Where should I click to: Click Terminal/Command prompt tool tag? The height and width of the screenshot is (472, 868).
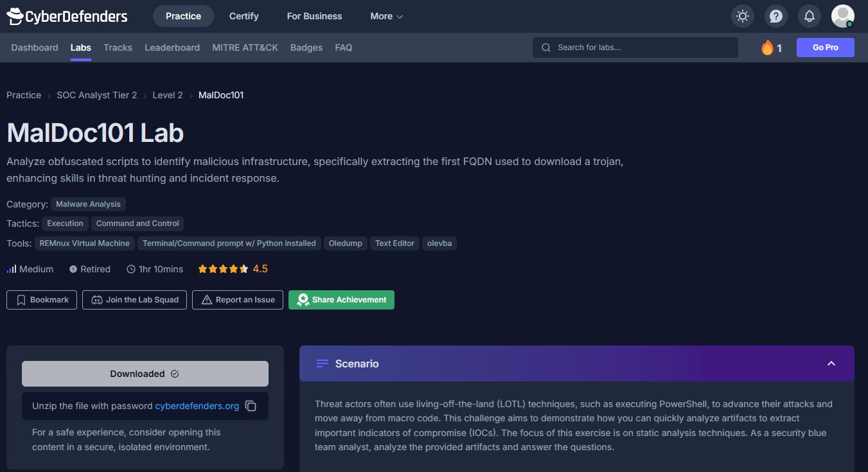pos(229,243)
